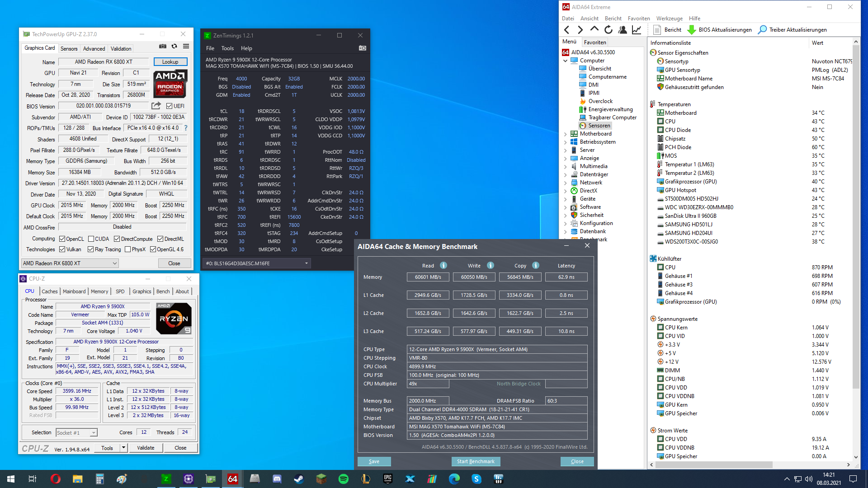Open the Werkzeuge menu in AIDA64
Image resolution: width=868 pixels, height=488 pixels.
pos(669,19)
